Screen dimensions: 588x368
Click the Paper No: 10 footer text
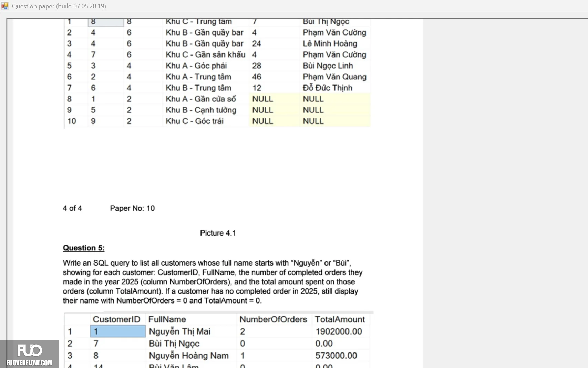click(x=132, y=208)
